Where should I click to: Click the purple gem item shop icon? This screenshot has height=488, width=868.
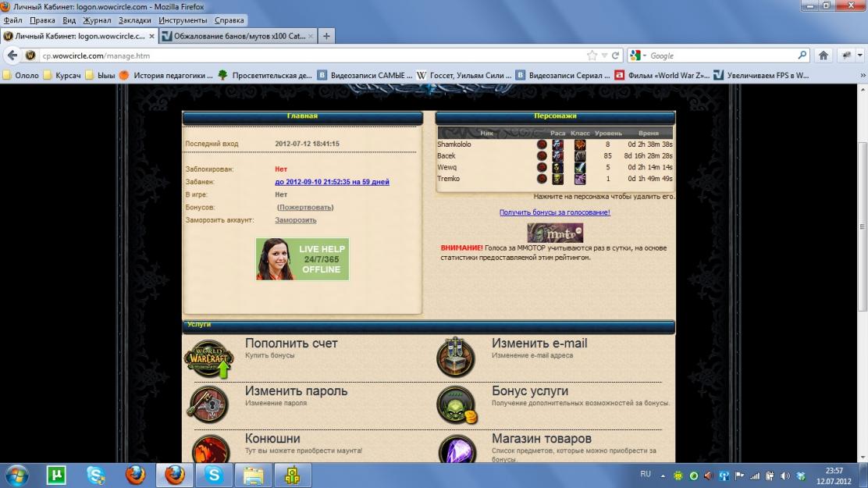coord(457,451)
